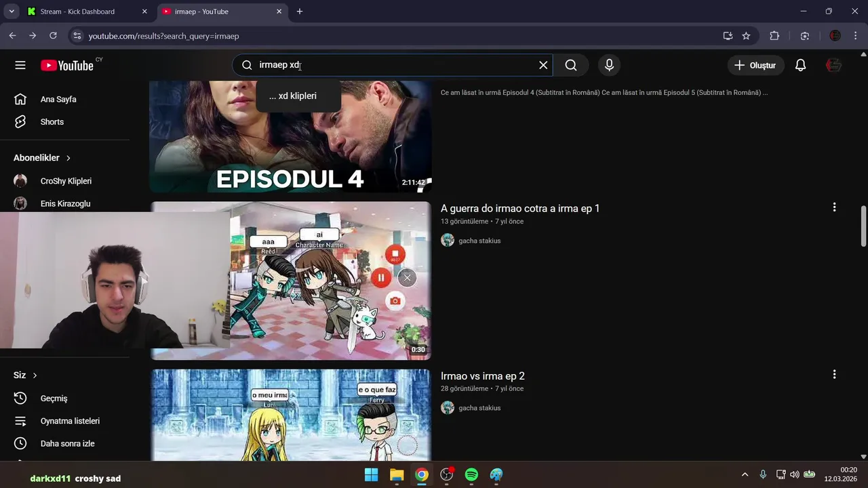
Task: Close the Stream - Kick Dashboard tab
Action: coord(144,12)
